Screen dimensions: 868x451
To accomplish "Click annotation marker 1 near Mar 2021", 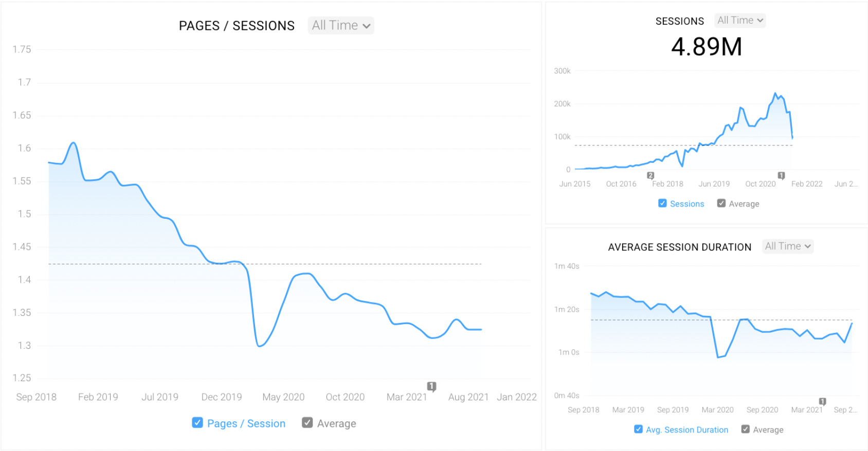I will click(x=432, y=386).
